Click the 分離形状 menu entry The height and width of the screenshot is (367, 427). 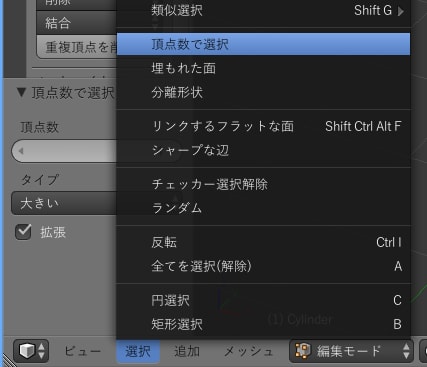tap(263, 92)
